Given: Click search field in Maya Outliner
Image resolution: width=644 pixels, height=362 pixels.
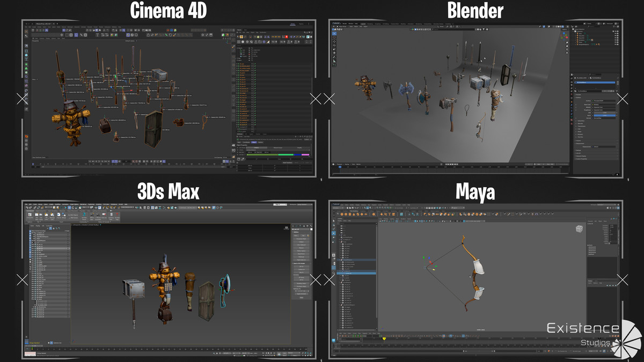Looking at the screenshot, I should click(358, 224).
